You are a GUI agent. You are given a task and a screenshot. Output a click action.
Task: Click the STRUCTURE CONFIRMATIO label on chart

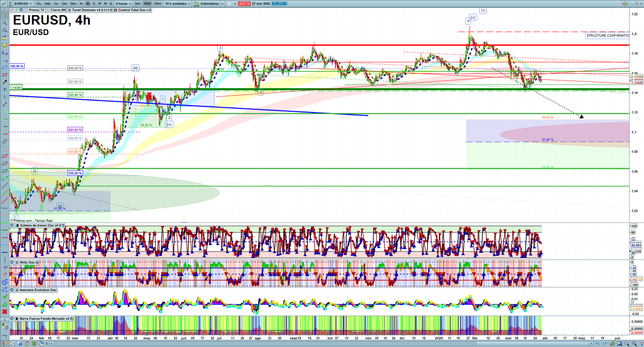(x=607, y=35)
